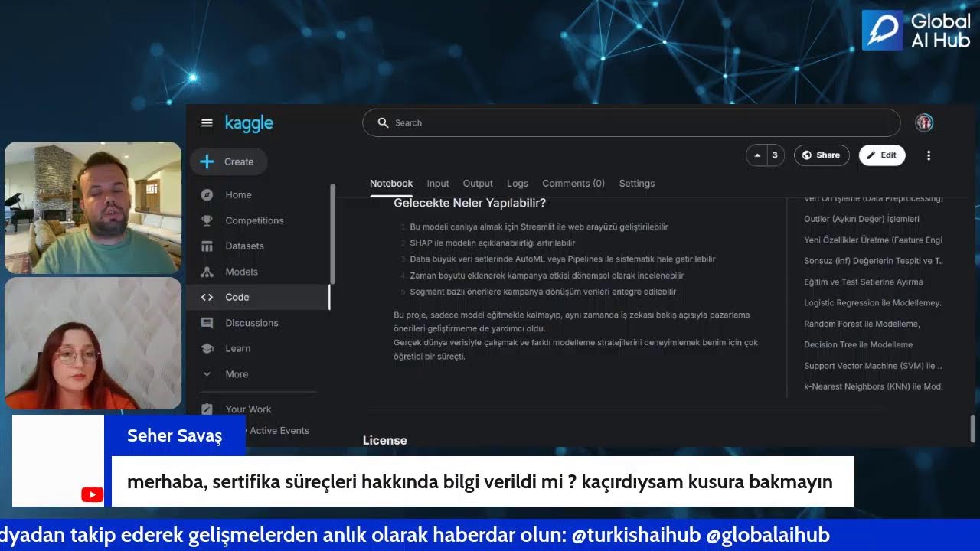This screenshot has width=980, height=551.
Task: Click the woman's webcam thumbnail
Action: tap(93, 343)
